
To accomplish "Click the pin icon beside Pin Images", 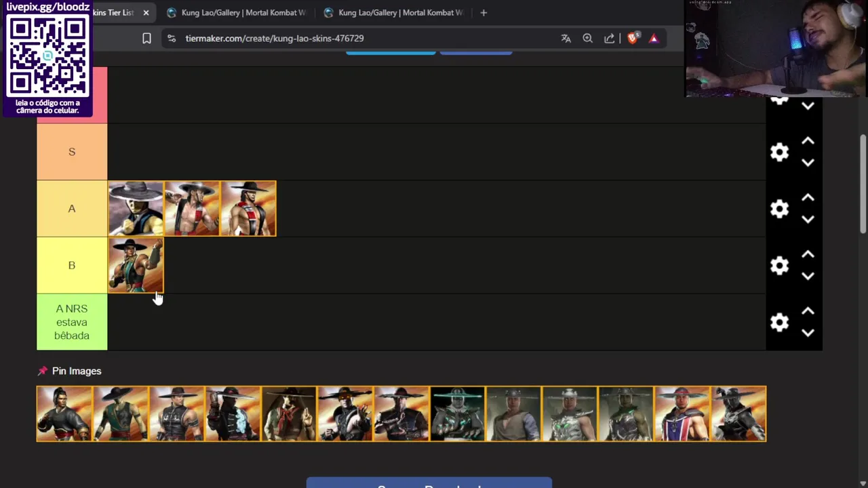I will tap(43, 371).
